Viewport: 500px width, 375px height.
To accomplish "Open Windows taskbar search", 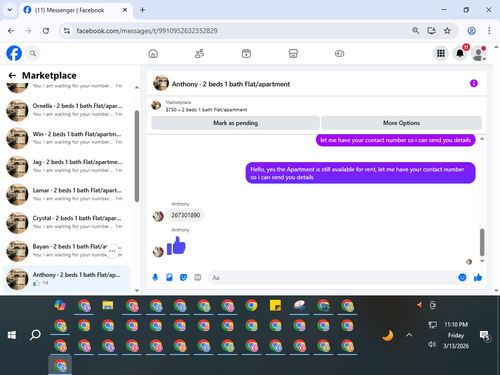I will point(35,335).
